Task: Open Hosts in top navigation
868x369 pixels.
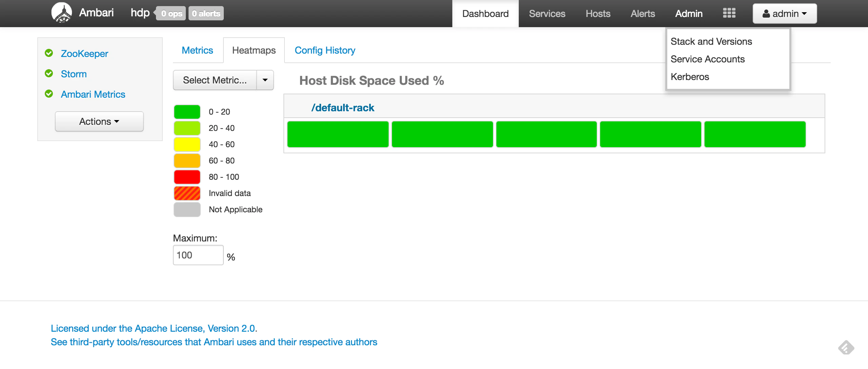Action: pos(598,14)
